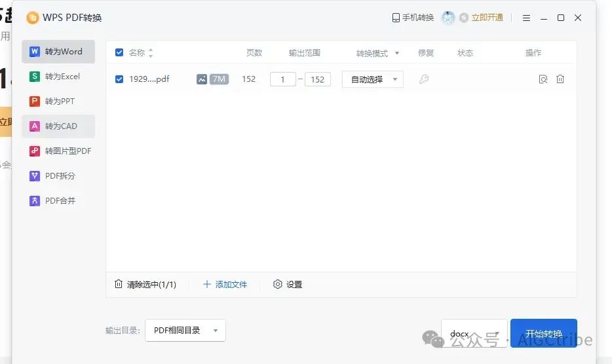Click the 页数 column header
612x364 pixels.
254,52
